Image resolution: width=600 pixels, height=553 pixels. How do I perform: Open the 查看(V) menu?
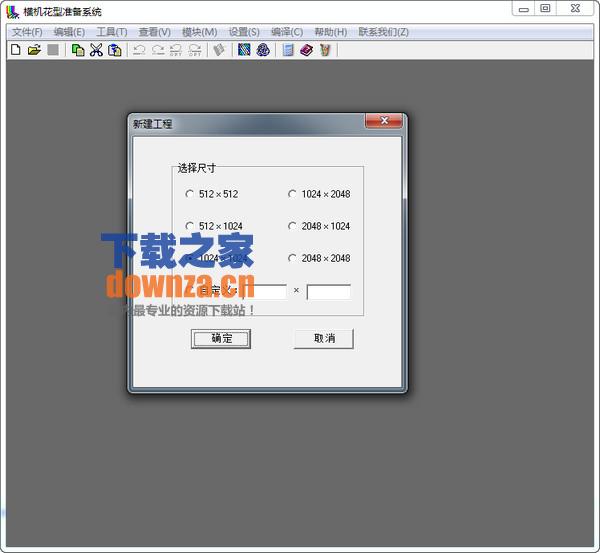(155, 32)
